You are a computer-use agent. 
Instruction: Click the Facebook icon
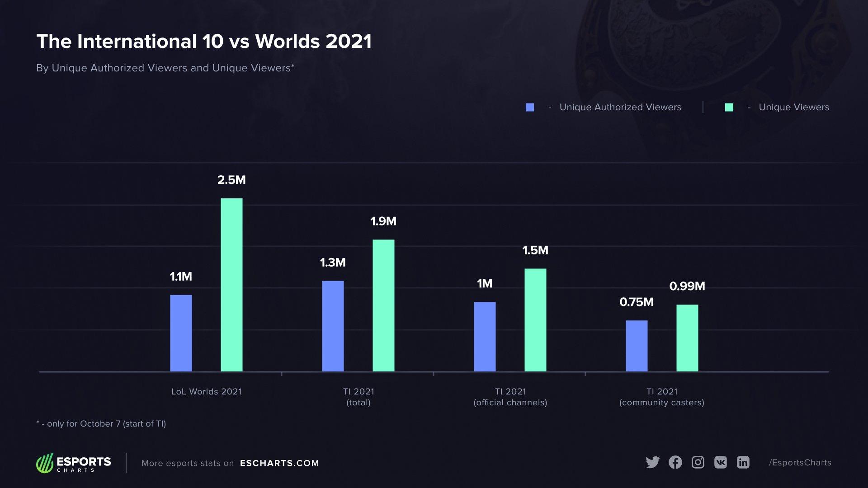pyautogui.click(x=675, y=462)
